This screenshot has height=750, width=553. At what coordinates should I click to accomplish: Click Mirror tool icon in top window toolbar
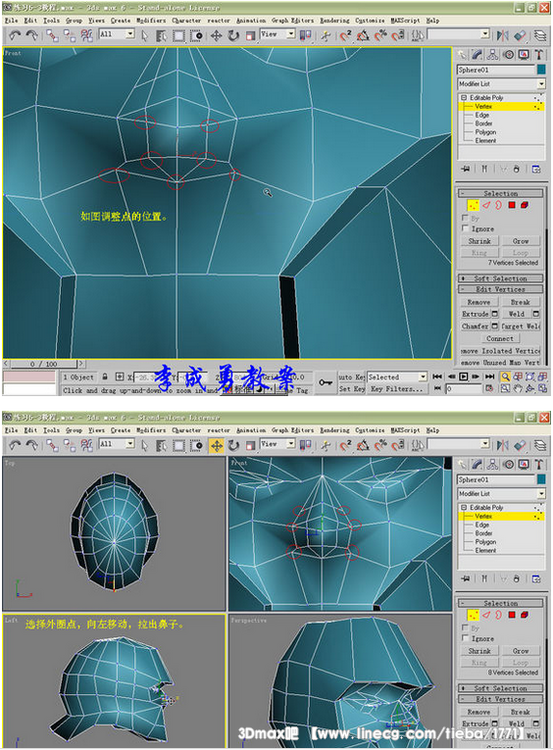point(502,35)
